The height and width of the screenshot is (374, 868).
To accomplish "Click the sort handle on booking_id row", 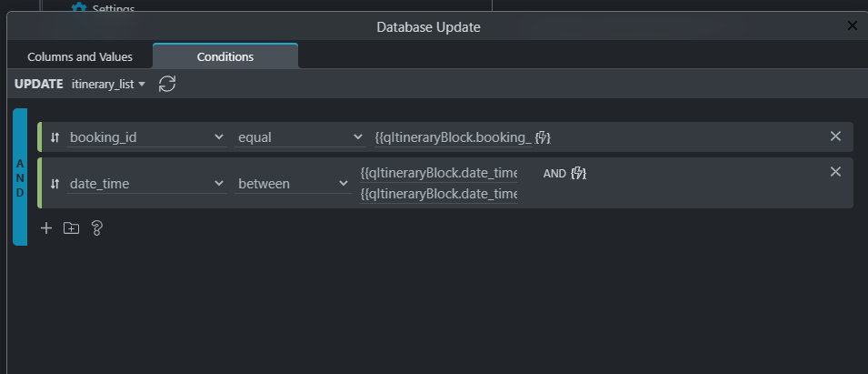I will point(55,137).
